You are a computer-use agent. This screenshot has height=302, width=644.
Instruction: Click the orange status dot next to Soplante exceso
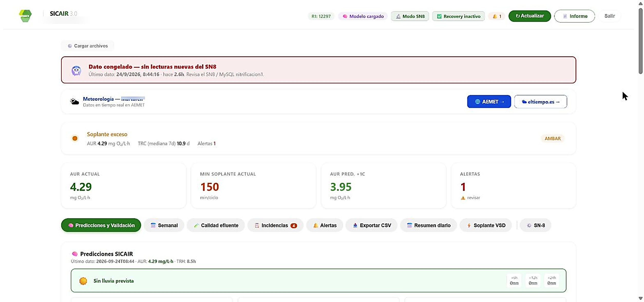[75, 138]
